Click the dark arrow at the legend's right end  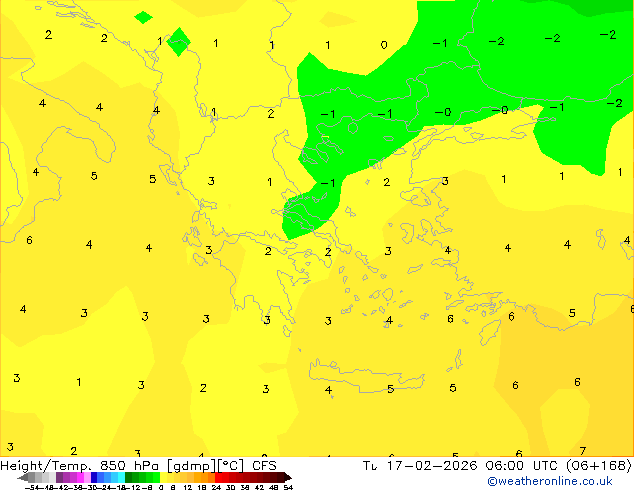pyautogui.click(x=288, y=477)
